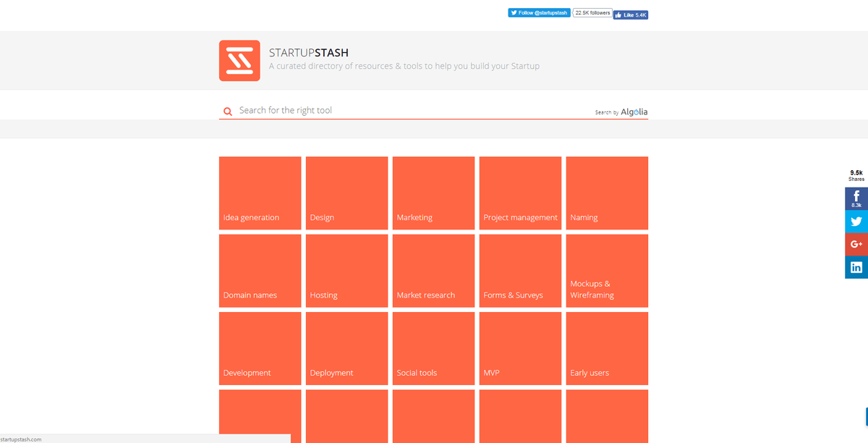Click the search magnifier icon
Screen dimensions: 868x443
pos(228,111)
